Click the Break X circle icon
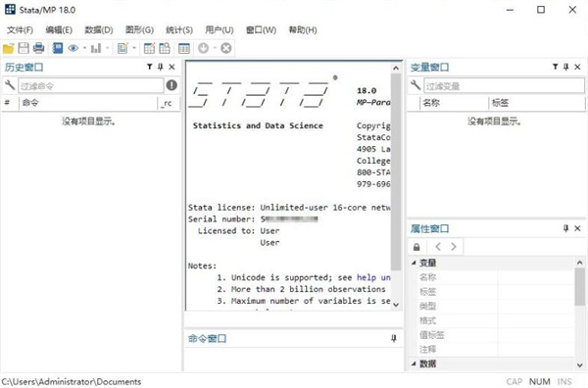This screenshot has height=388, width=588. pyautogui.click(x=225, y=48)
